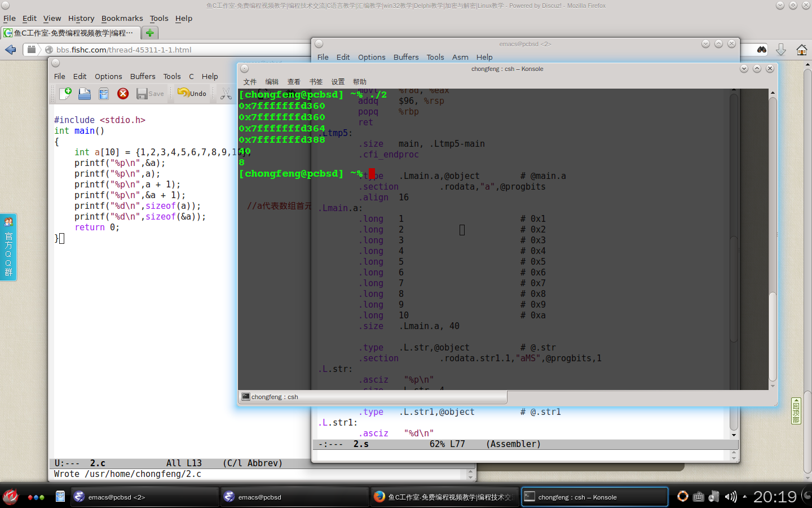
Task: Click Undo arrow in Emacs toolbar
Action: tap(192, 94)
